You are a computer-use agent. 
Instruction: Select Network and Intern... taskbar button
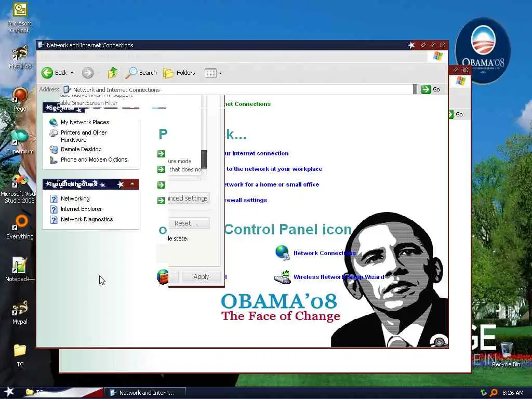click(144, 393)
